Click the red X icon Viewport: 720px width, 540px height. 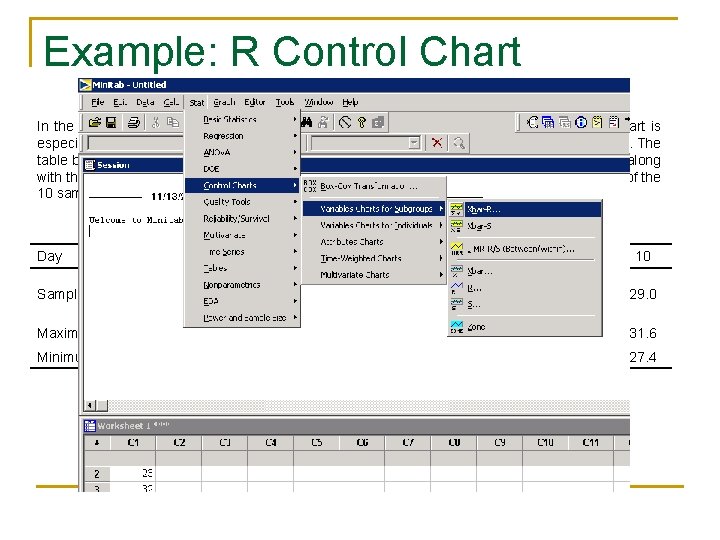437,143
